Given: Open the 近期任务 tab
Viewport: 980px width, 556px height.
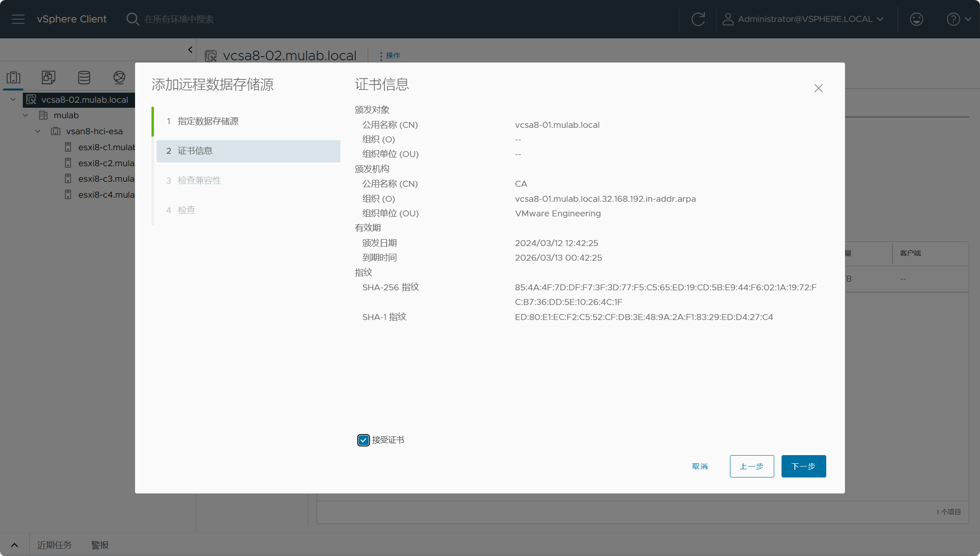Looking at the screenshot, I should point(55,545).
